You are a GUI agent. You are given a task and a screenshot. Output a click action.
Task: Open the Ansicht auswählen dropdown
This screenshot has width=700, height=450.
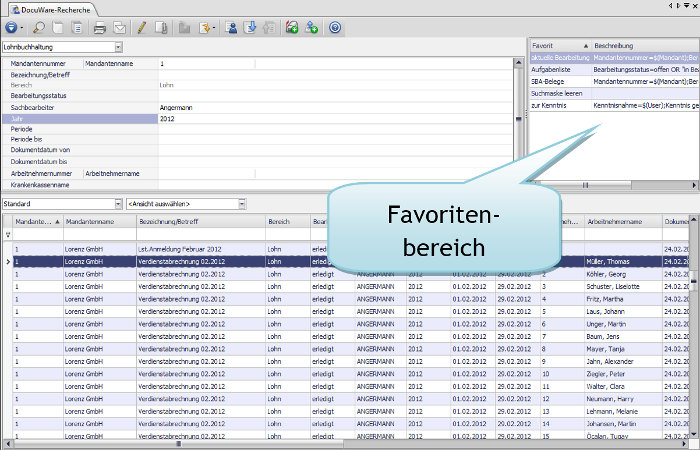(242, 204)
